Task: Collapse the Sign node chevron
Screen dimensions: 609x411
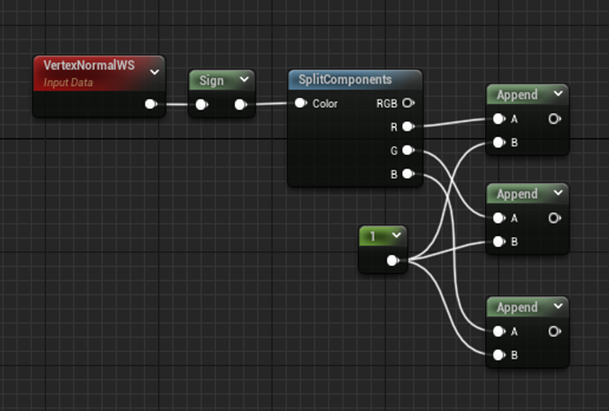Action: click(244, 79)
